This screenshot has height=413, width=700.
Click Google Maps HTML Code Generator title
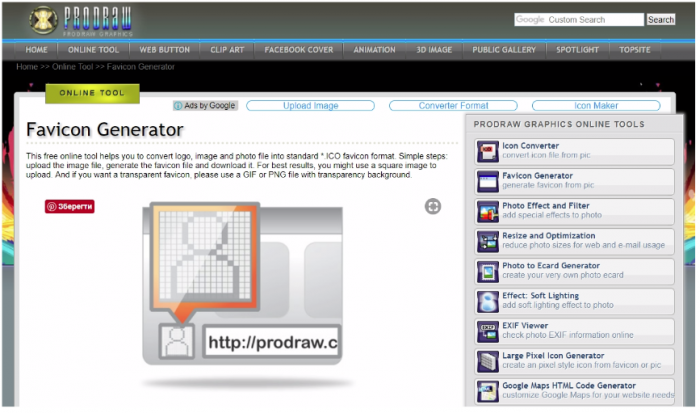pyautogui.click(x=569, y=385)
